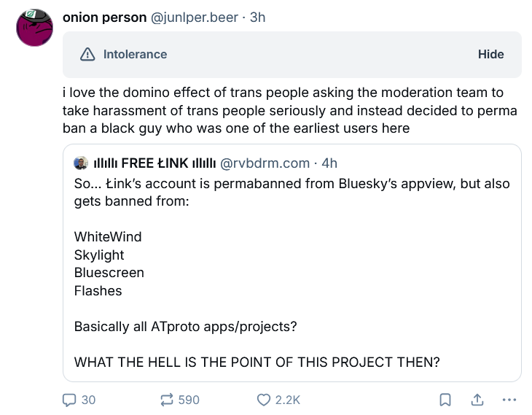The image size is (532, 415).
Task: Bookmark this post
Action: [x=446, y=400]
